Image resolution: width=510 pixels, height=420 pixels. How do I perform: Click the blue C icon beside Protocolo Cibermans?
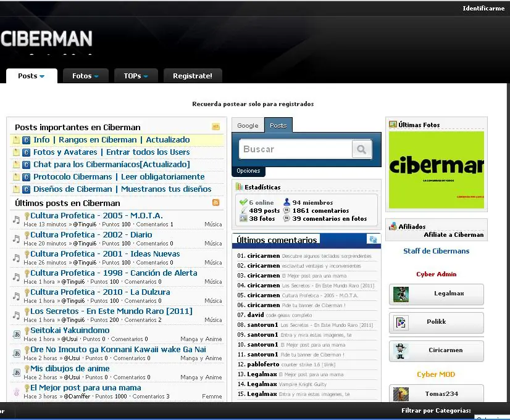27,178
